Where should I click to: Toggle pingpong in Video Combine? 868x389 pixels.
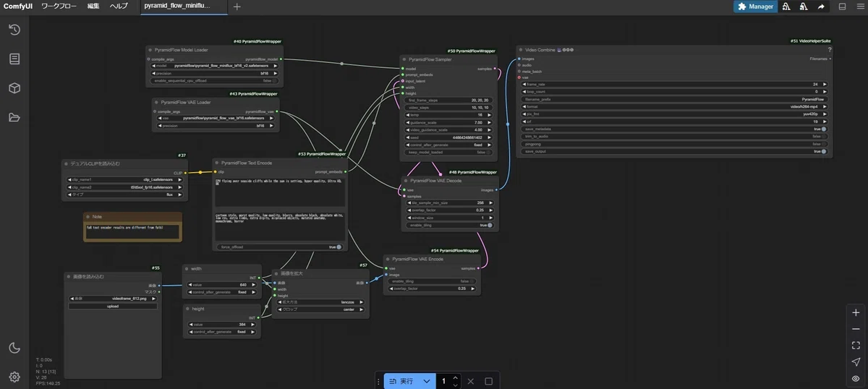[674, 144]
